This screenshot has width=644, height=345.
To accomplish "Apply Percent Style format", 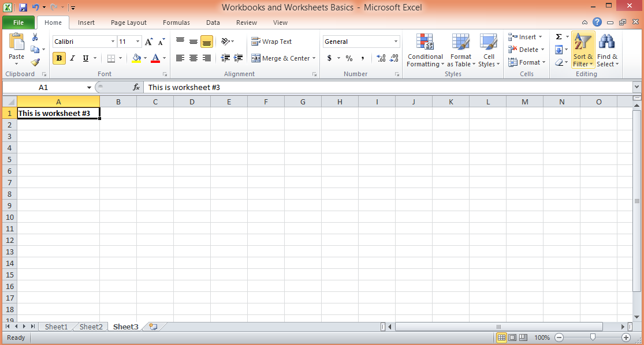I will click(x=349, y=58).
